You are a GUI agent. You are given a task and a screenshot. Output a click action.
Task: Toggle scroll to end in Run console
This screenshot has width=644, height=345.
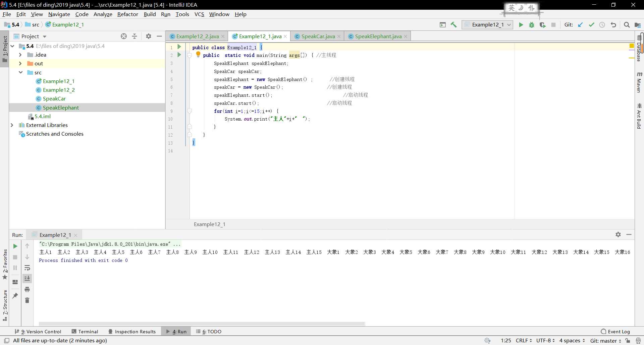click(27, 278)
